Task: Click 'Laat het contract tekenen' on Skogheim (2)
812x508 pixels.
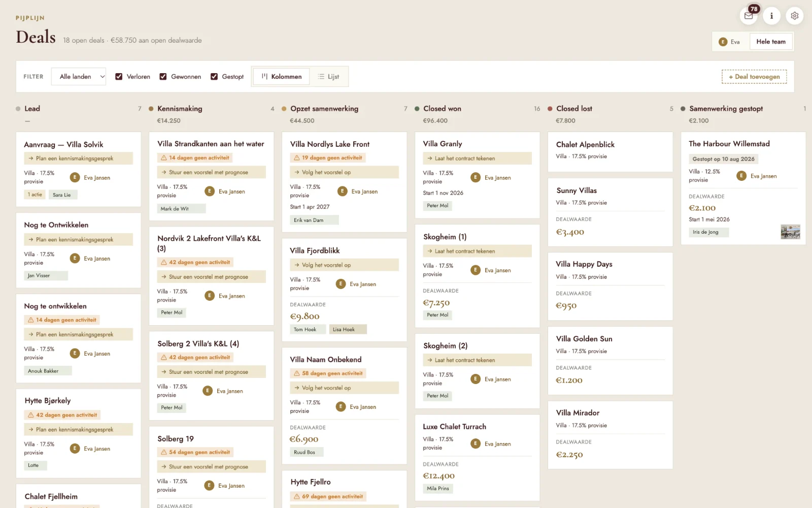Action: pos(478,360)
